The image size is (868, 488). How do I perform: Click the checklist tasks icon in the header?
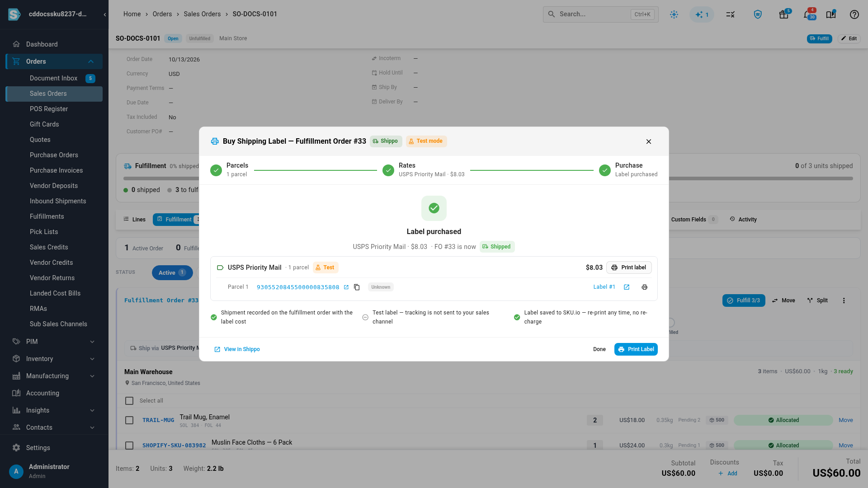tap(731, 14)
